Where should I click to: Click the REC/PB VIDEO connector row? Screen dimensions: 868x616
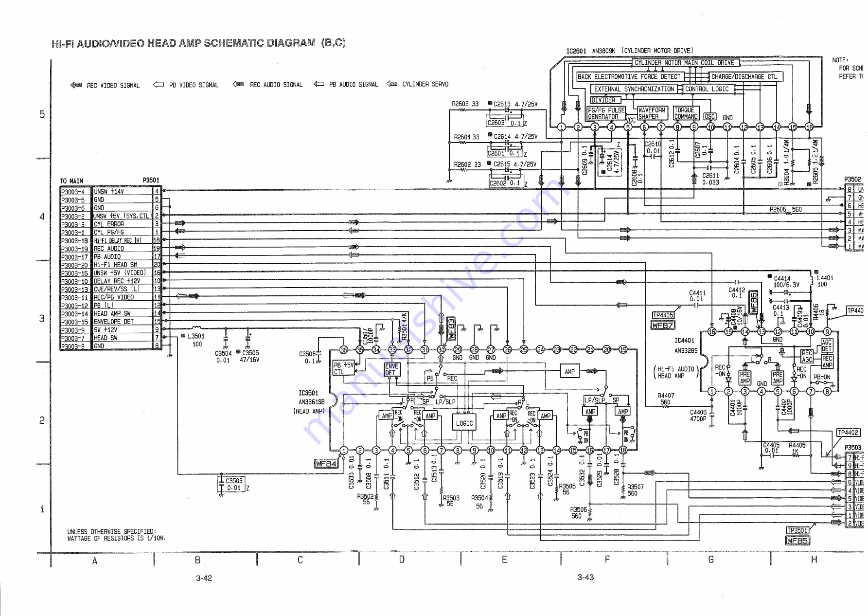coord(110,297)
